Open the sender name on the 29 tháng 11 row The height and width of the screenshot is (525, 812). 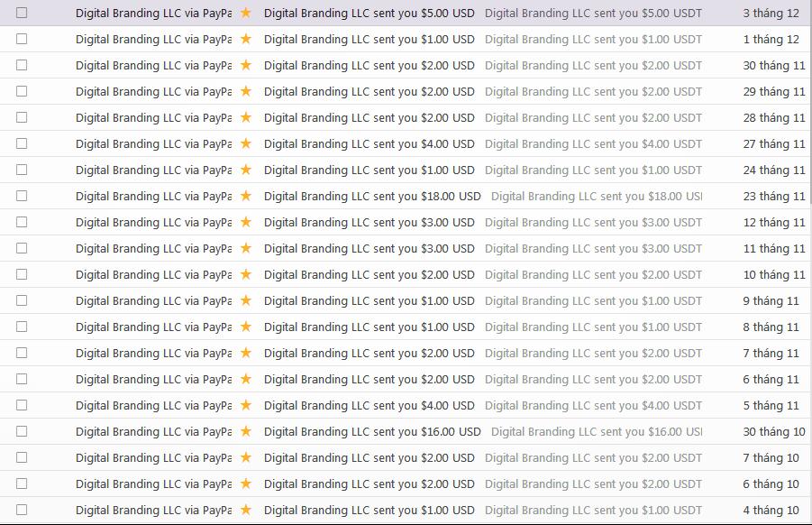pos(153,92)
